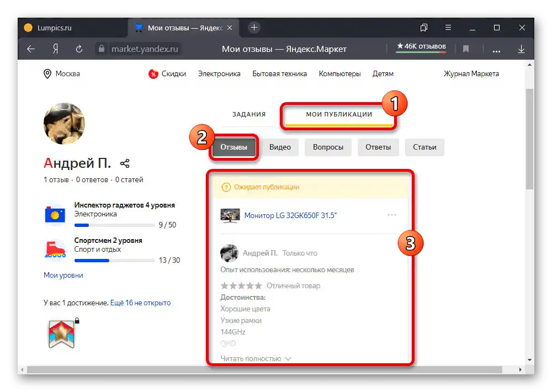This screenshot has height=392, width=552.
Task: Click the Электроника 9/50 progress bar
Action: [114, 225]
